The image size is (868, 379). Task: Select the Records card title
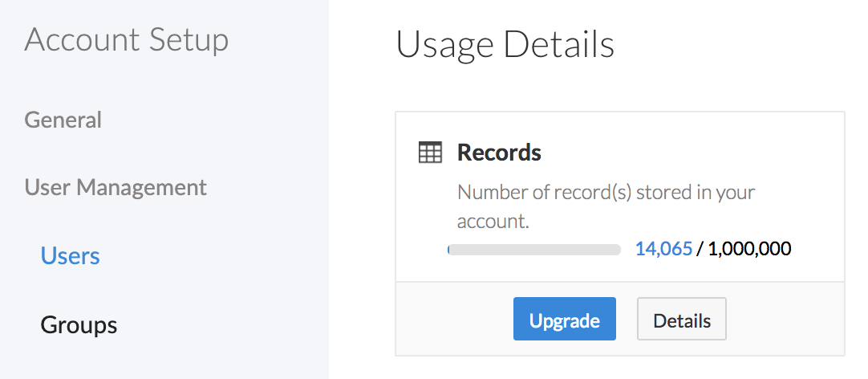499,152
